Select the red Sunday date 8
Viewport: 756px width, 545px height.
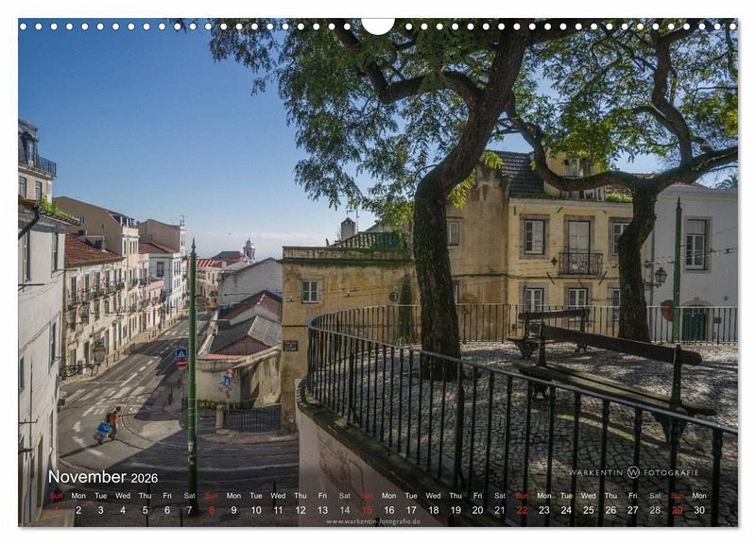click(211, 510)
